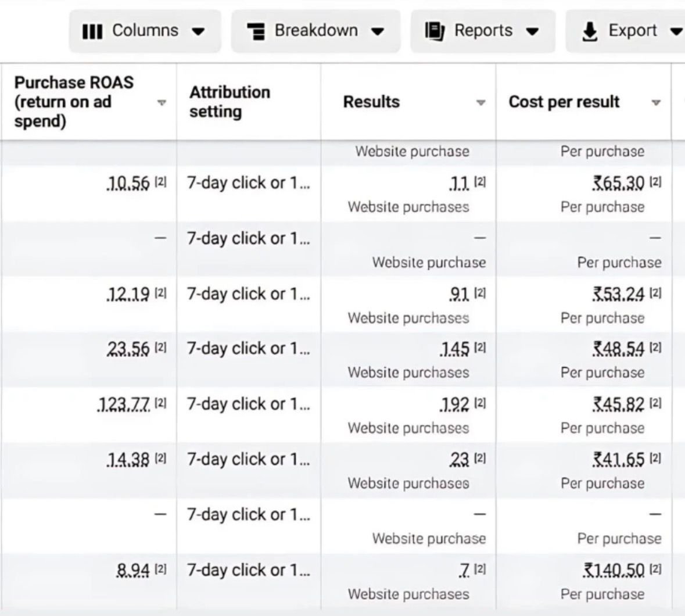
Task: Click the Reports document icon
Action: coord(435,30)
